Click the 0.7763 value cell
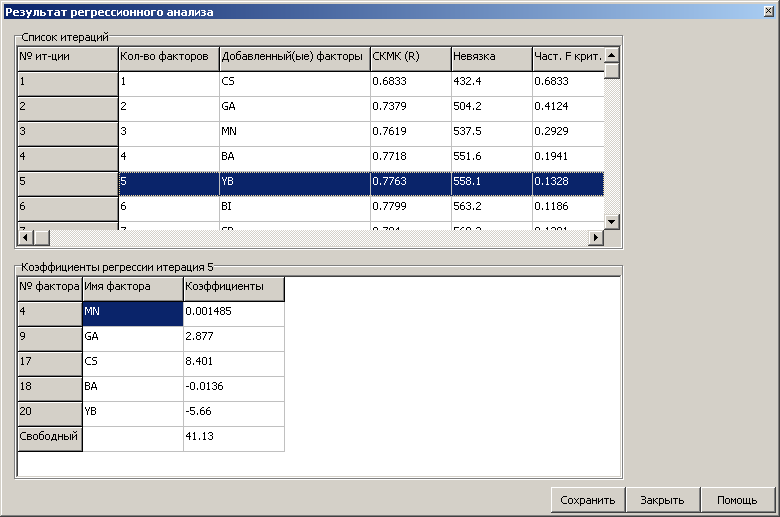 tap(411, 184)
